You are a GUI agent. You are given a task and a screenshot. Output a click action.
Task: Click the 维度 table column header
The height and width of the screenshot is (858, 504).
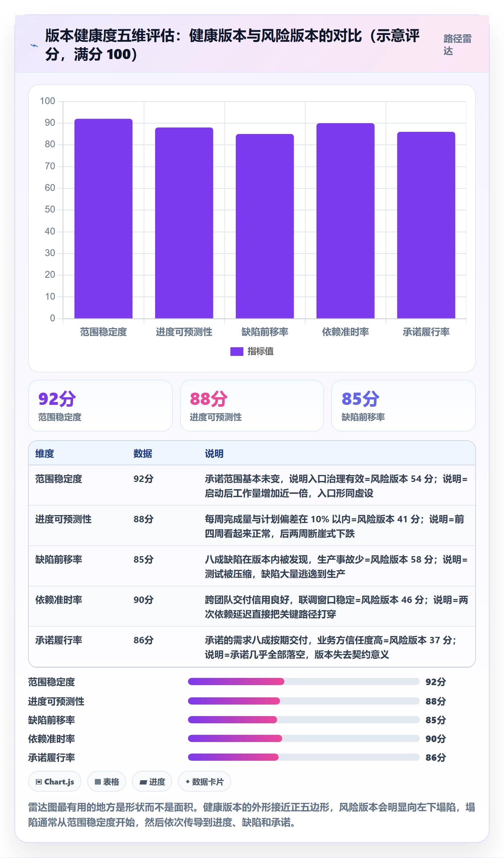point(45,453)
